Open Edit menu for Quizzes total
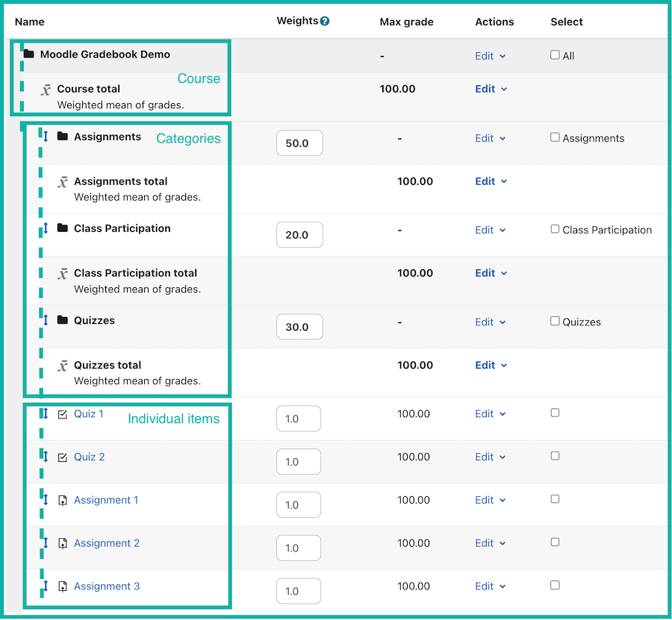 click(491, 366)
